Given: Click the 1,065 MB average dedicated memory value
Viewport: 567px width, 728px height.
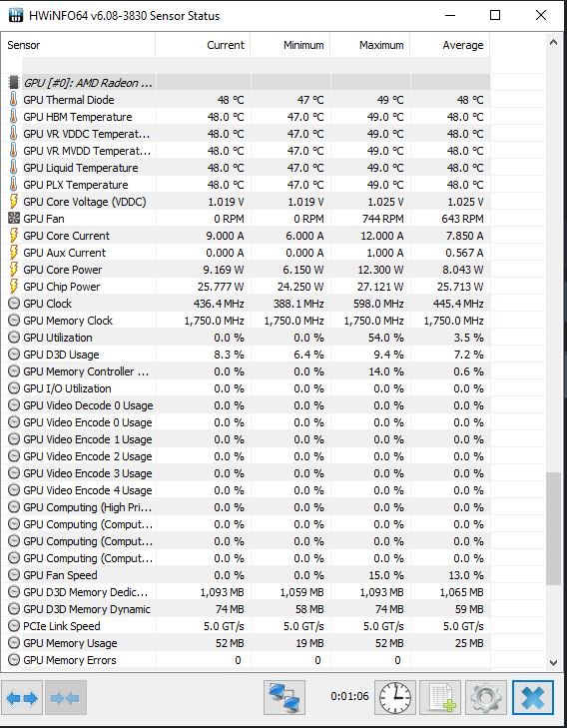Looking at the screenshot, I should pyautogui.click(x=461, y=592).
